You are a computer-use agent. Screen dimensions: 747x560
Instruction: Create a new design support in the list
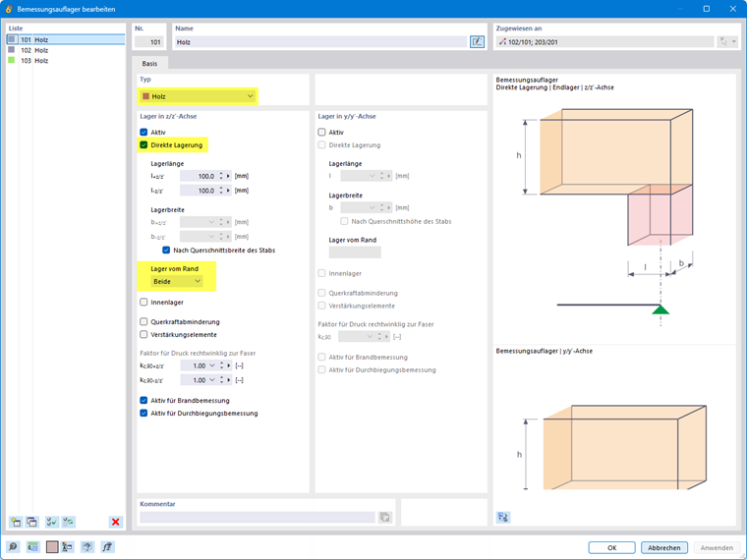pos(16,522)
